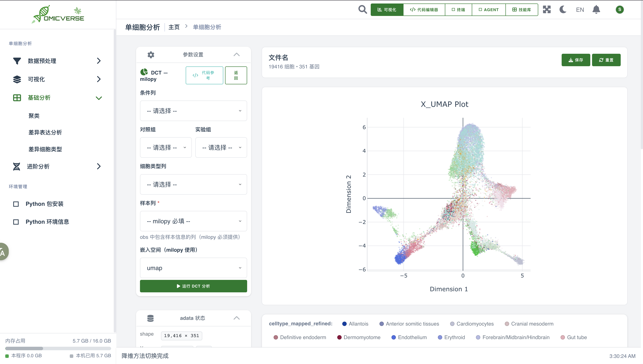
Task: Click the 运行 DCT 分析 button
Action: pos(193,286)
